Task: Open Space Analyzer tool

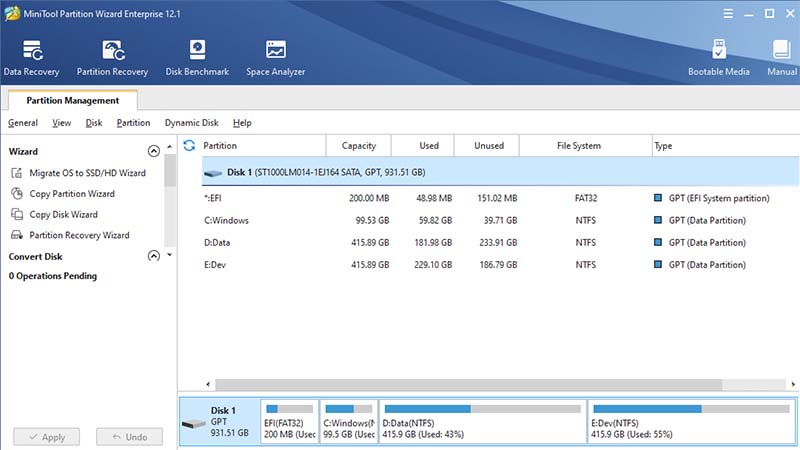Action: click(276, 58)
